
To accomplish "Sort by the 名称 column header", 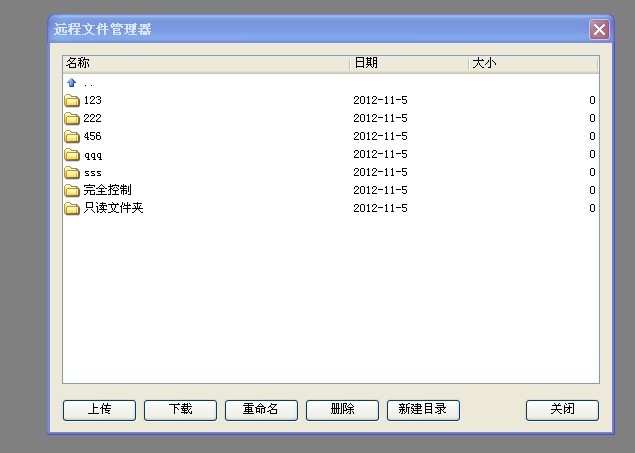I will [x=206, y=64].
